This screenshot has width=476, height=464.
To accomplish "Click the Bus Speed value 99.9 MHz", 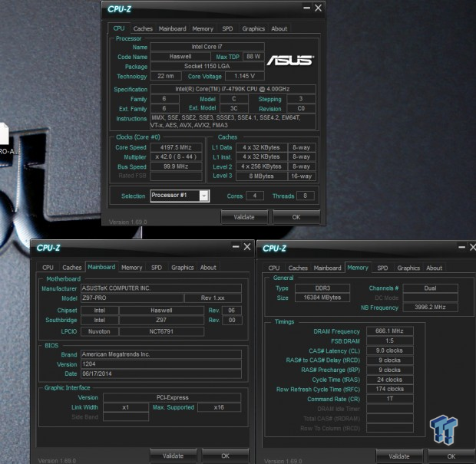I will pos(176,166).
